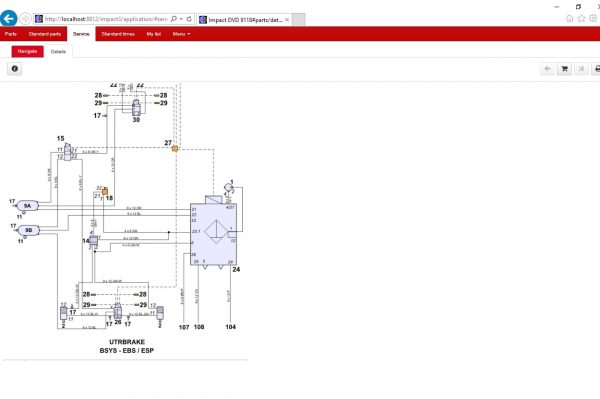This screenshot has width=600, height=399.
Task: Select the Navigate button
Action: point(28,51)
